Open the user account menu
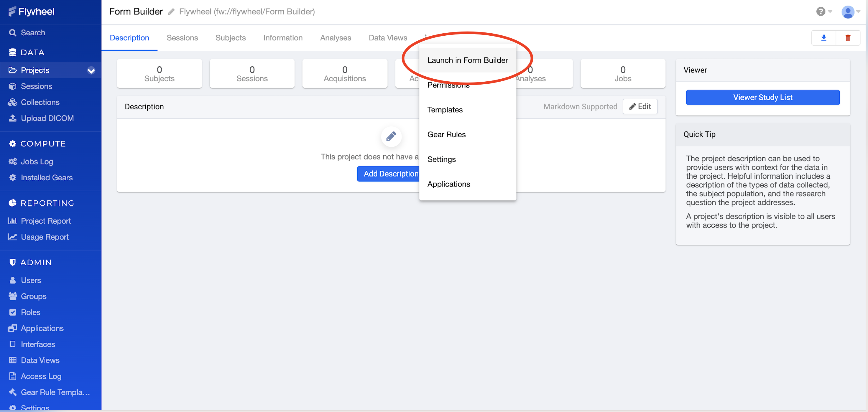 click(x=851, y=12)
